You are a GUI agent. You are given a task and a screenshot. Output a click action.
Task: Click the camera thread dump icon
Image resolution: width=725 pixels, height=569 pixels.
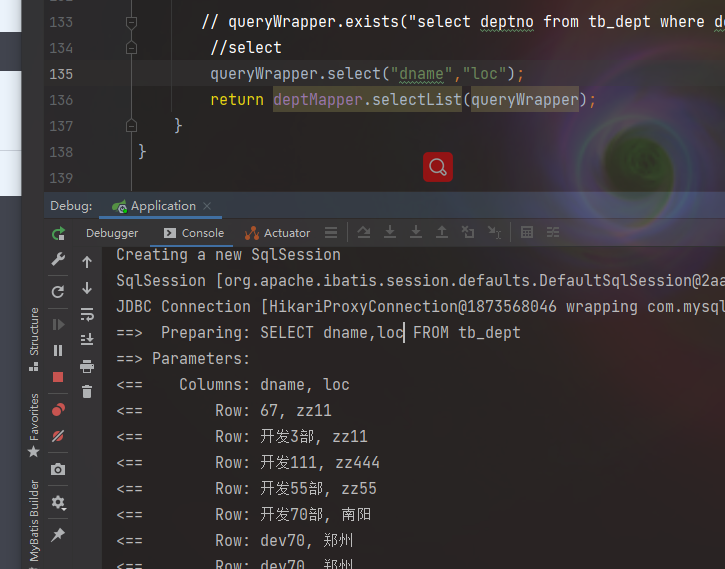(58, 469)
